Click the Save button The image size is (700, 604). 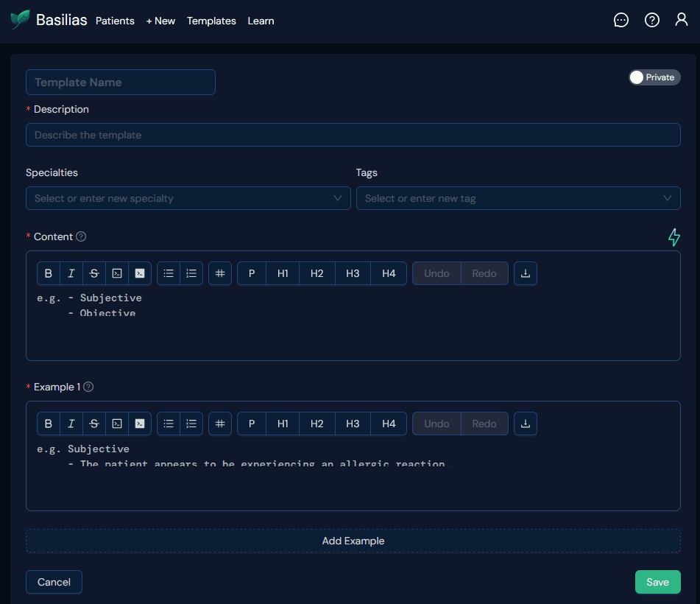(657, 582)
